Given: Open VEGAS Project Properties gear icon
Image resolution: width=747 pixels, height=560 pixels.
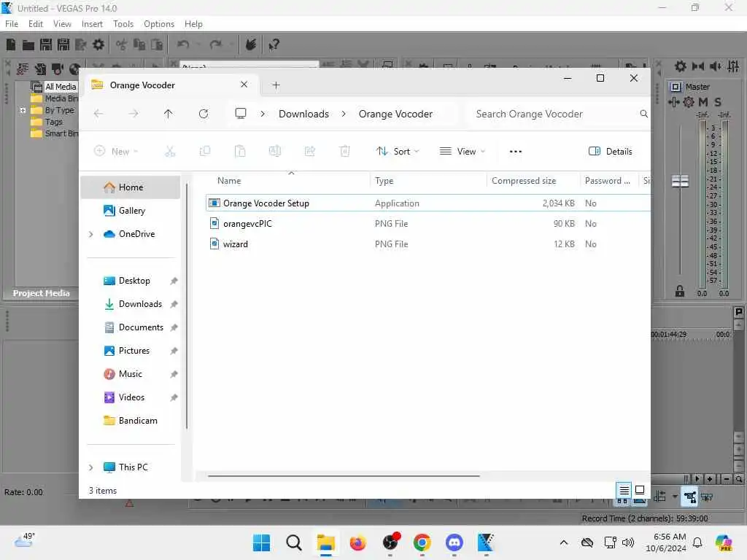Looking at the screenshot, I should pos(98,44).
